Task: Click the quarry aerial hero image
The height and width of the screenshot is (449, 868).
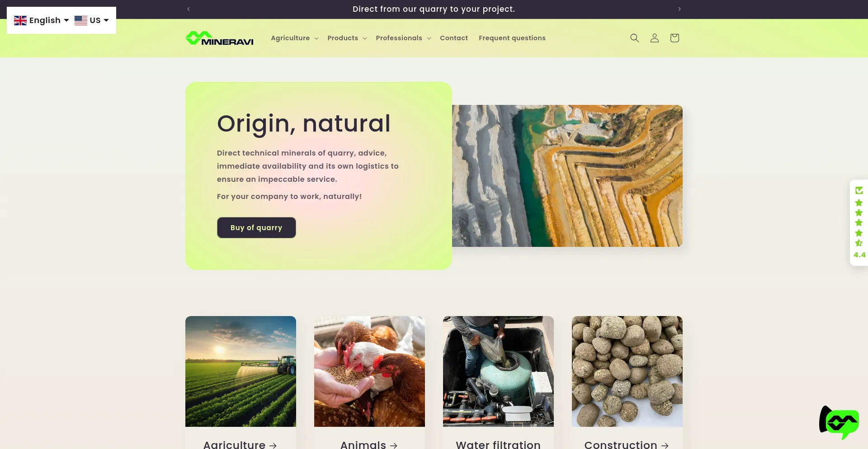Action: (x=567, y=176)
